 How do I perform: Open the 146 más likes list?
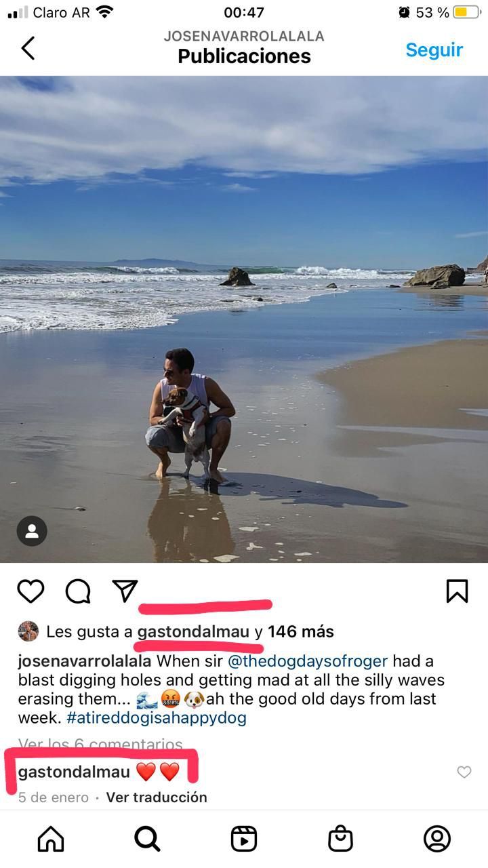(x=301, y=631)
